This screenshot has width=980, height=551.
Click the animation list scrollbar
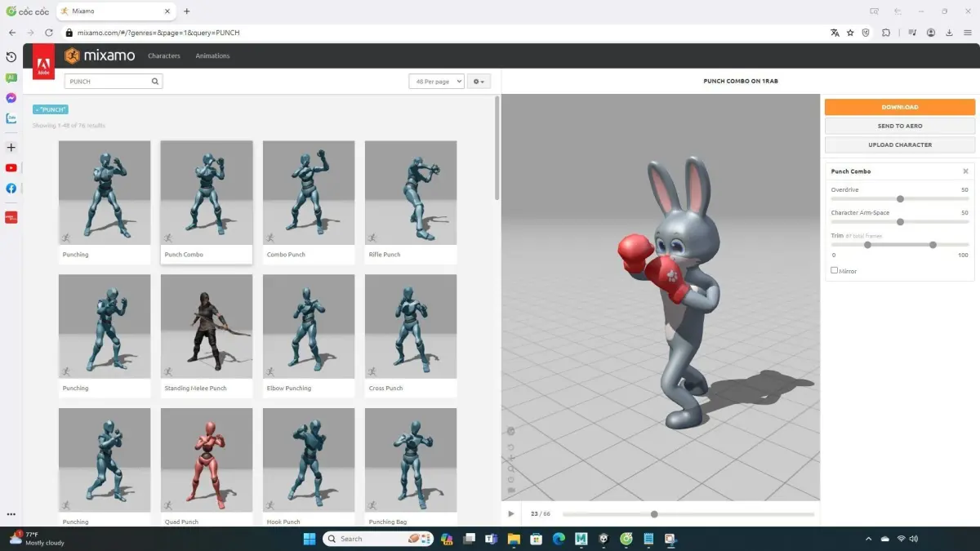click(497, 149)
